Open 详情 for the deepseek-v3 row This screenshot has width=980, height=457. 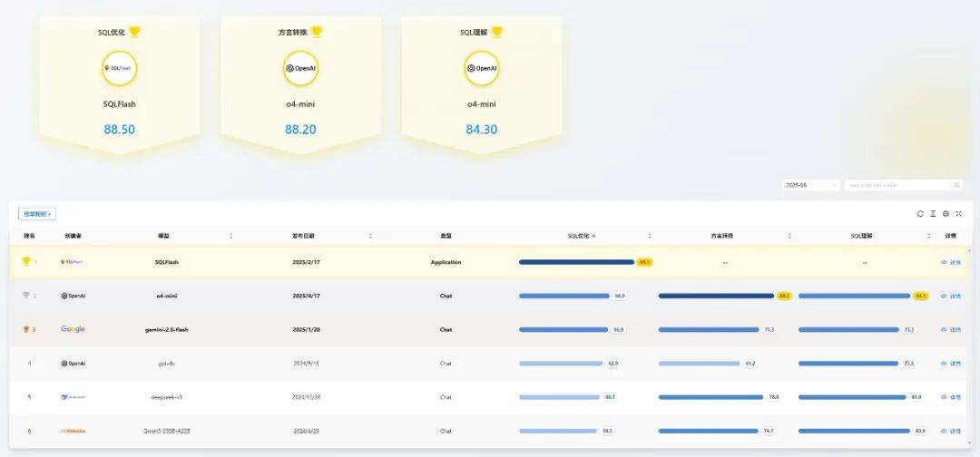click(951, 397)
